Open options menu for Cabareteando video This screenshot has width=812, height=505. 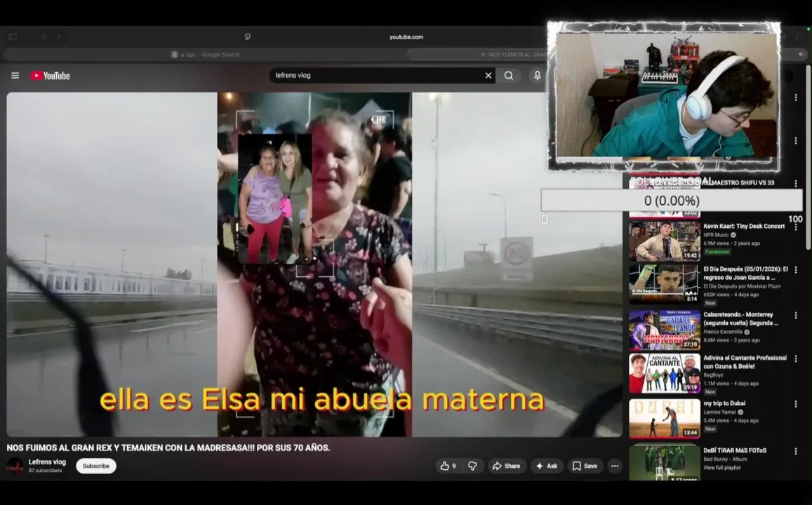pos(796,315)
